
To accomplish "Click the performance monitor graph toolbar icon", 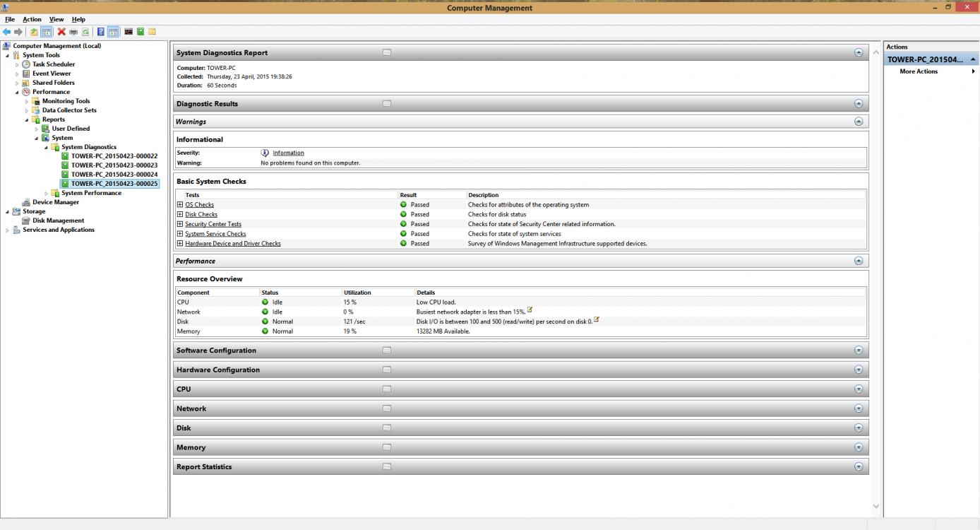I will tap(129, 32).
